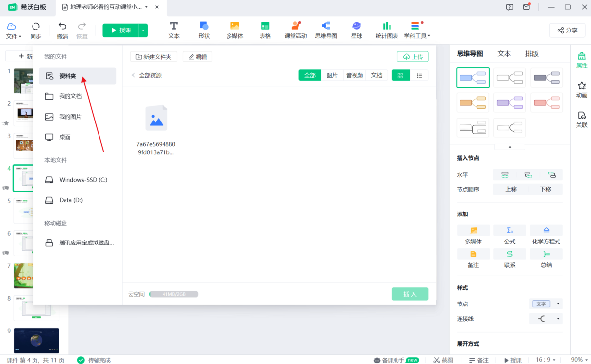Open the 学科工具 subject tools dropdown
Image resolution: width=591 pixels, height=364 pixels.
(x=416, y=30)
